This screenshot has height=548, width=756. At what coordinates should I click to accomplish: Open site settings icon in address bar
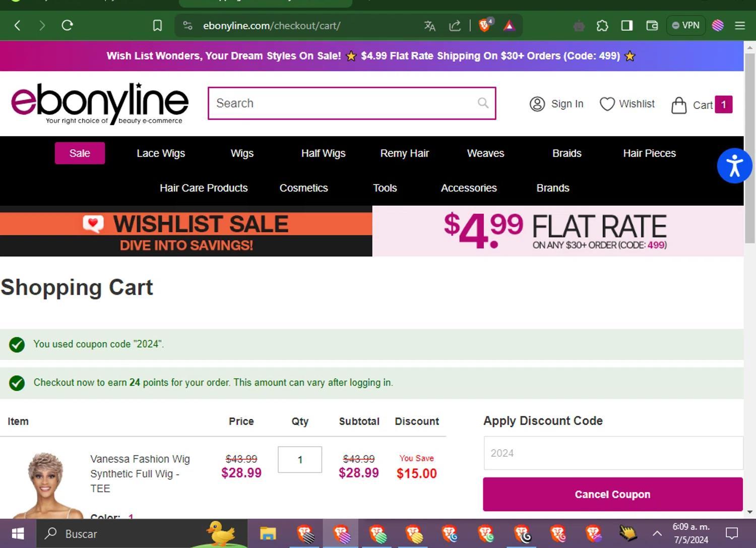click(187, 25)
